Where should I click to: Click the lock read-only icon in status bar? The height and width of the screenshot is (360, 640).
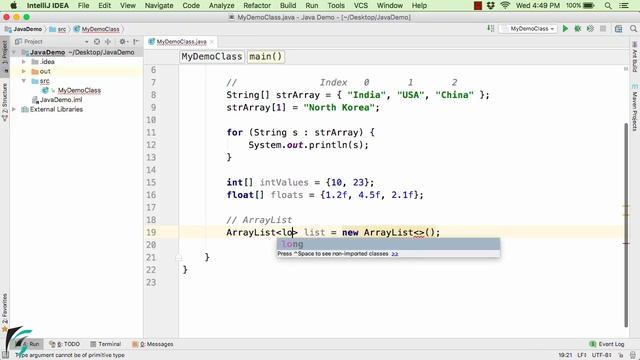click(x=622, y=355)
